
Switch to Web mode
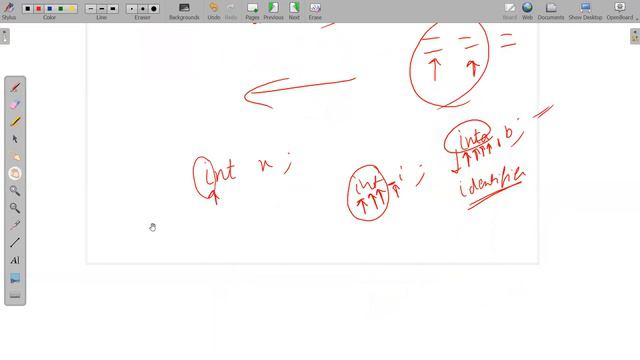click(527, 11)
